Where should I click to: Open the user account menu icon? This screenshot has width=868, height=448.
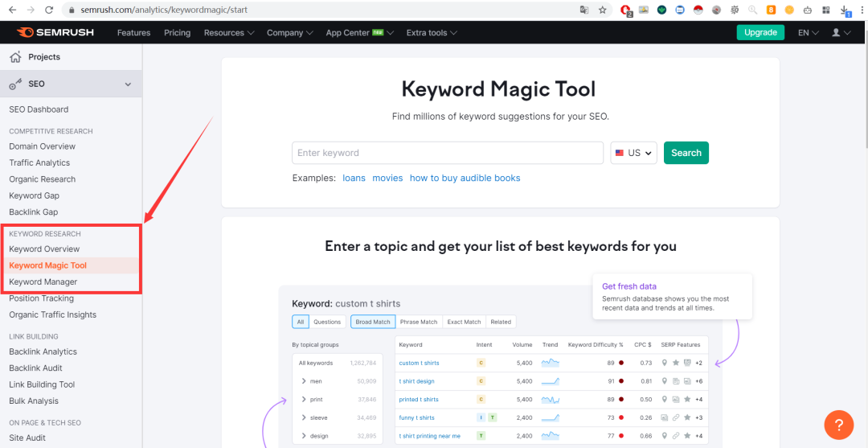(x=841, y=33)
